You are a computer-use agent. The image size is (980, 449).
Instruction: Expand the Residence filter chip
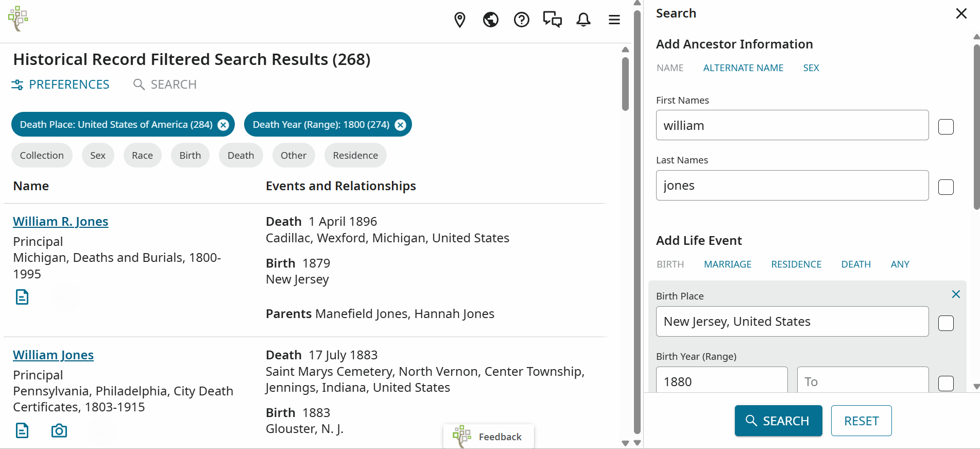tap(355, 155)
